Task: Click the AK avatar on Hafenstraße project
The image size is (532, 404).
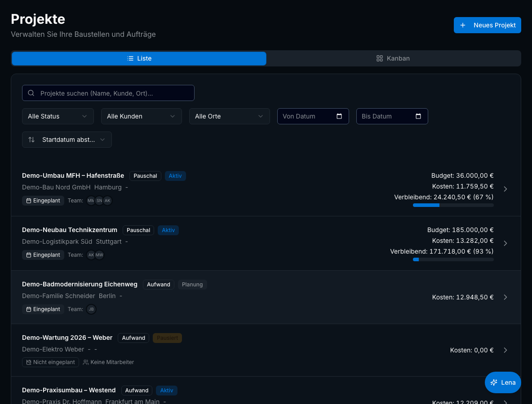Action: 107,201
